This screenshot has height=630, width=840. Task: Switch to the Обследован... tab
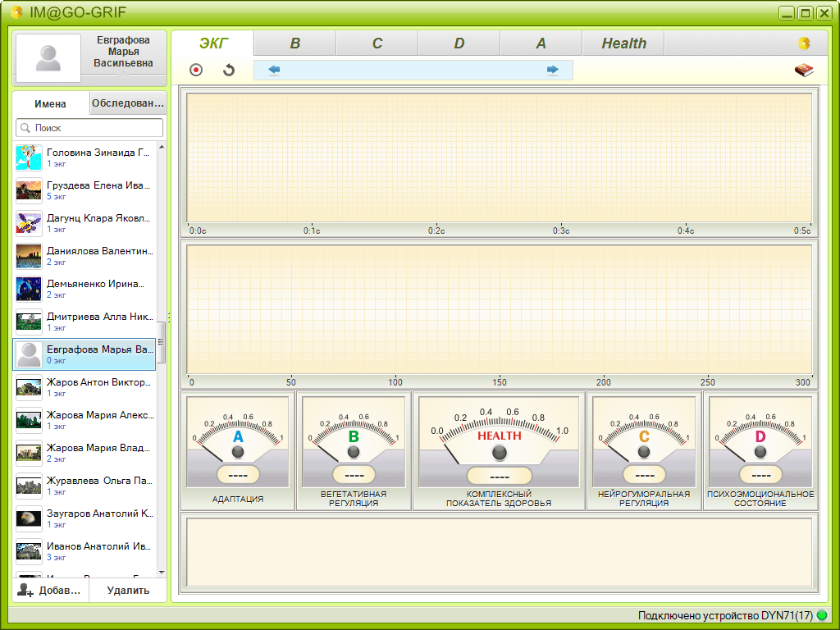[x=128, y=103]
